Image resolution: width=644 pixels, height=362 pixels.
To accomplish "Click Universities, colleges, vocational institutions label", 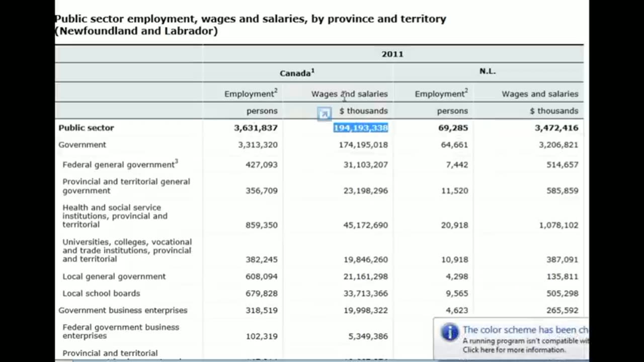I will pos(127,250).
